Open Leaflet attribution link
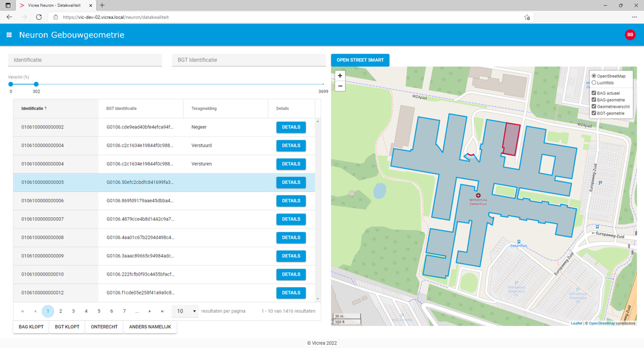 576,323
